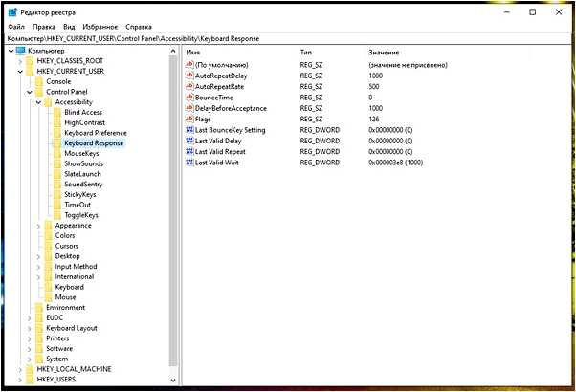The width and height of the screenshot is (576, 392).
Task: Select the ToggleKeys registry key
Action: pyautogui.click(x=80, y=215)
